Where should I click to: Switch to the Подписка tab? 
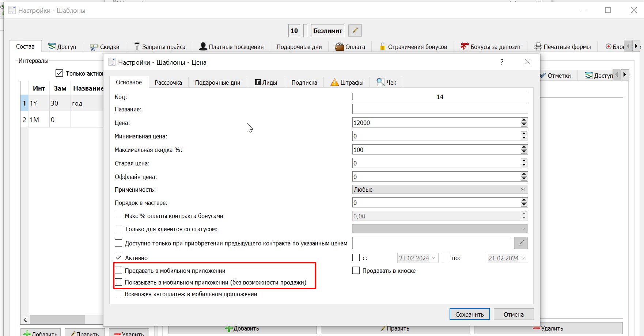click(304, 83)
